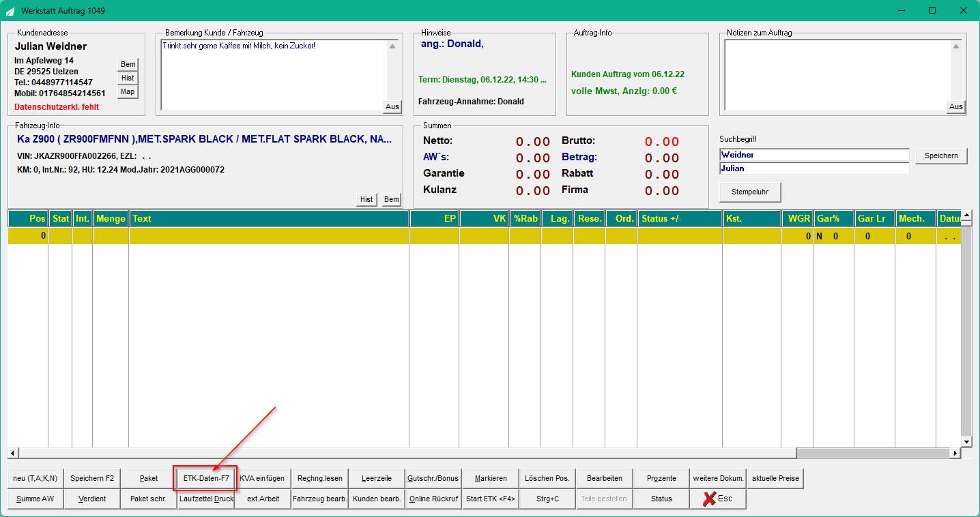Image resolution: width=980 pixels, height=517 pixels.
Task: Click the EP column header
Action: tap(435, 218)
